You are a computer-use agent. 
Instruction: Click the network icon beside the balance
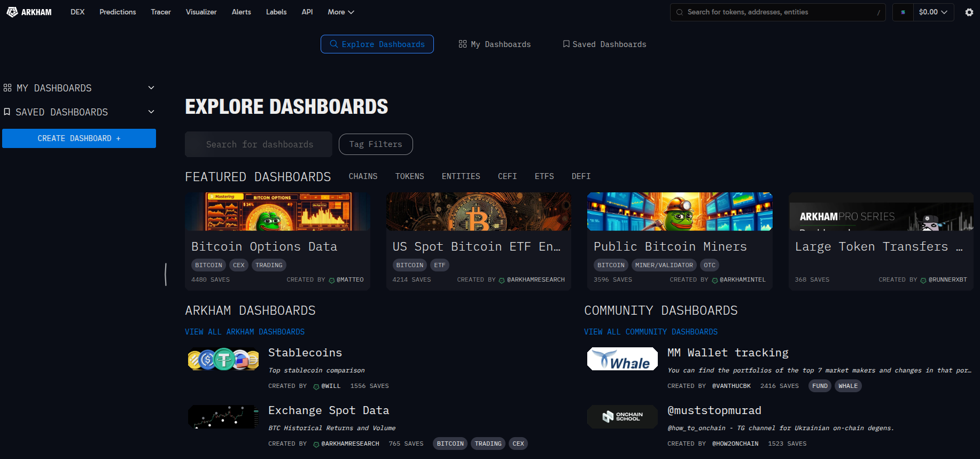[x=903, y=12]
